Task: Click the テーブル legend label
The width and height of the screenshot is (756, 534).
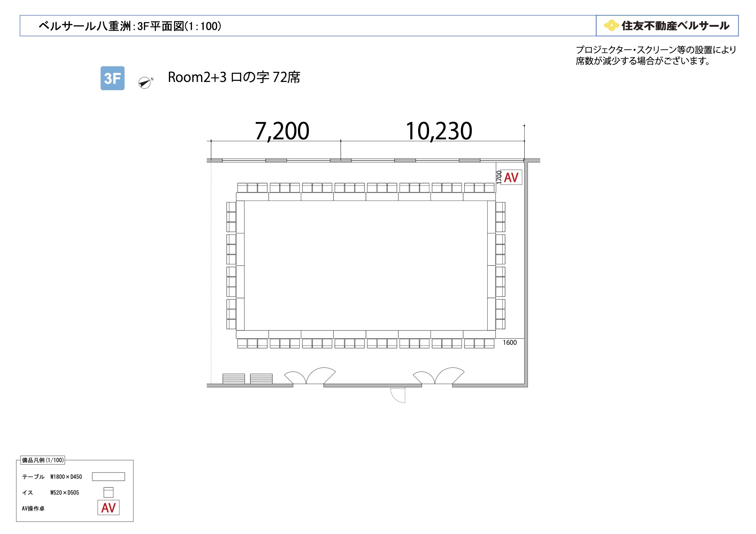Action: (x=33, y=477)
